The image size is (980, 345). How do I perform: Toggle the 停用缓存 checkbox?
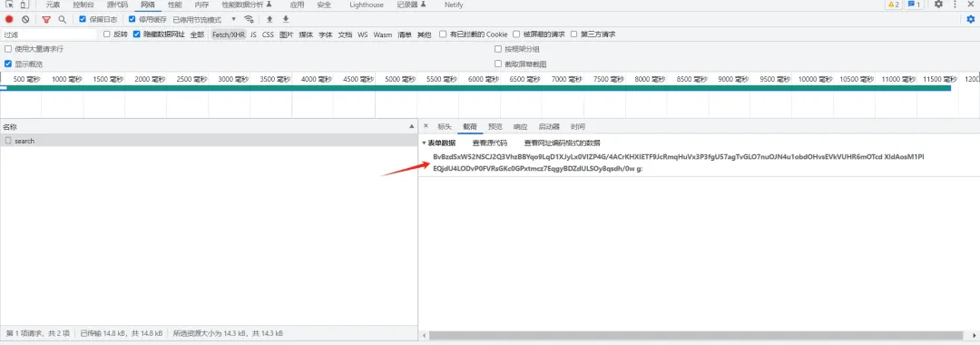tap(132, 19)
